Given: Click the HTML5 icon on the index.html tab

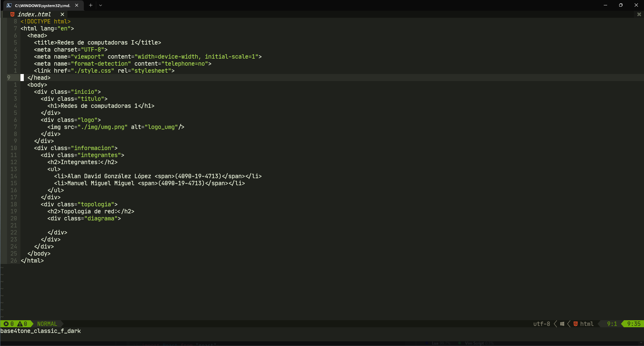Looking at the screenshot, I should click(12, 14).
